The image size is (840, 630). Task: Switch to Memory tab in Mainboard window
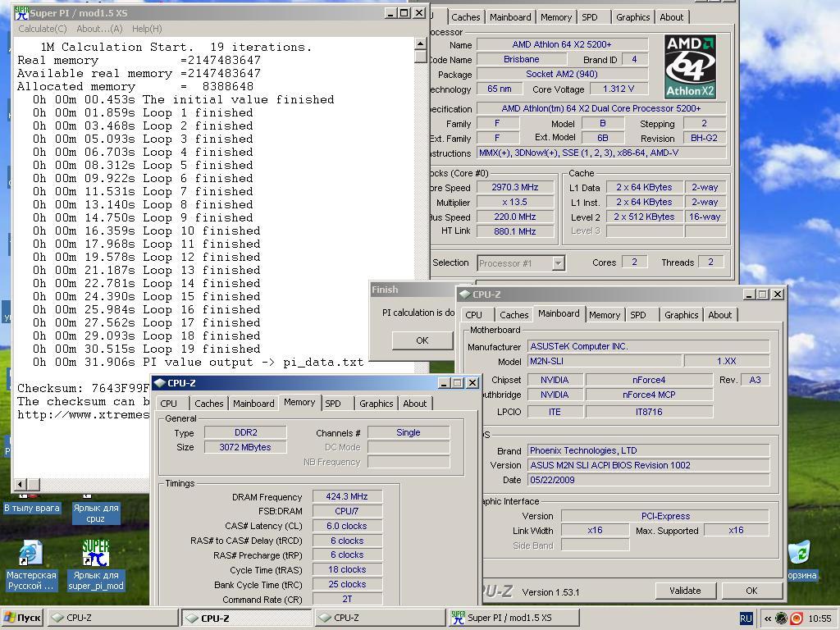tap(605, 315)
